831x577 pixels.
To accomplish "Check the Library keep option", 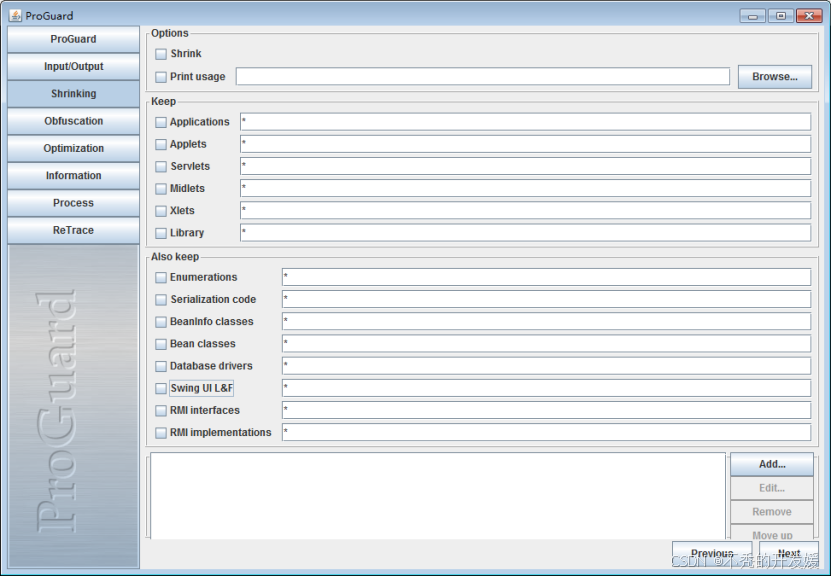I will pos(161,234).
